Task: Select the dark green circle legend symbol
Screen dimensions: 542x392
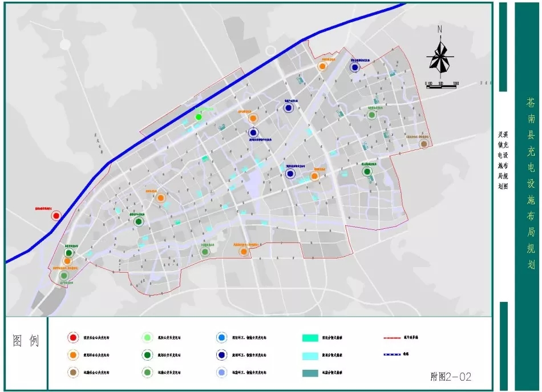Action: (147, 355)
